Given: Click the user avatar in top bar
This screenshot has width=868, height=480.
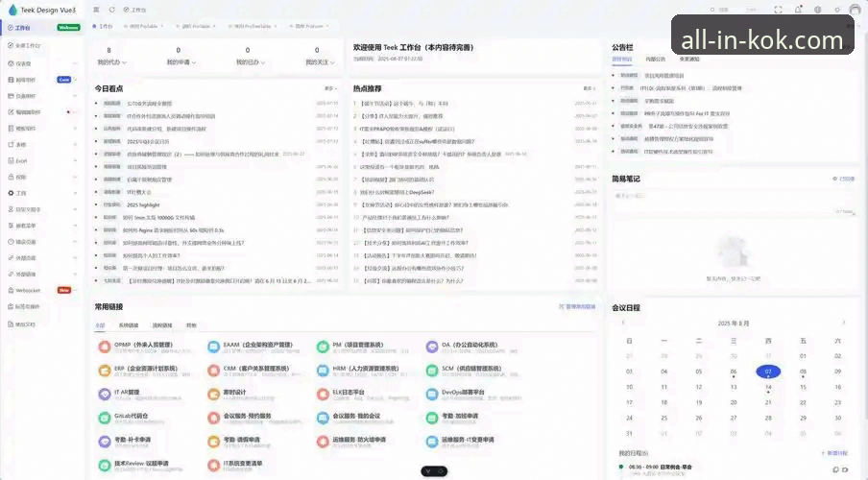Looking at the screenshot, I should point(856,10).
